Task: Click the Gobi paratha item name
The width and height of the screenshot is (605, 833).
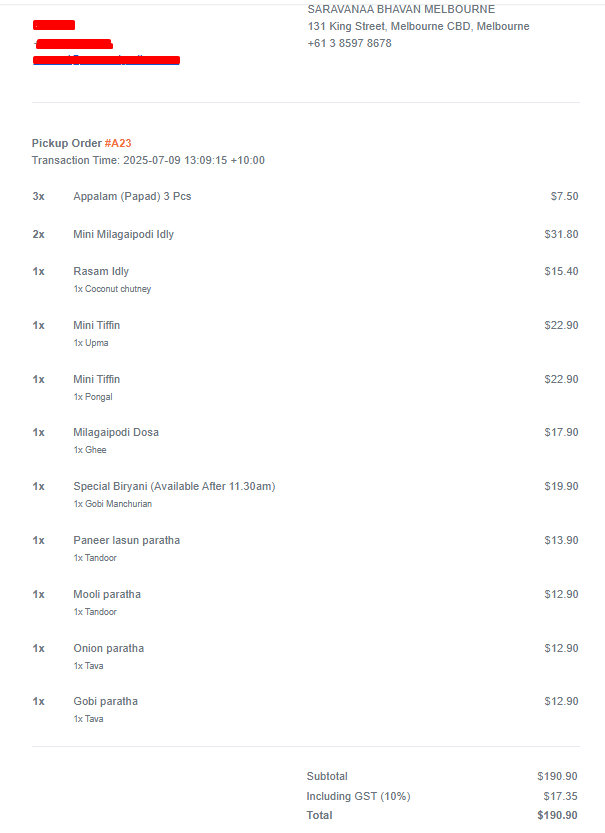Action: (x=105, y=702)
